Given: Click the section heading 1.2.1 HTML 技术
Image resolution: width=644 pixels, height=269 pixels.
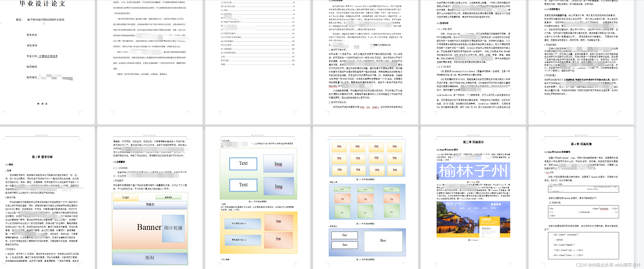Looking at the screenshot, I should 444,29.
